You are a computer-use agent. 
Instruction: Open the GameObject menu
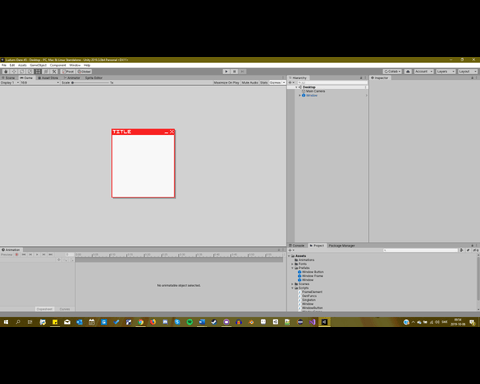pyautogui.click(x=38, y=65)
